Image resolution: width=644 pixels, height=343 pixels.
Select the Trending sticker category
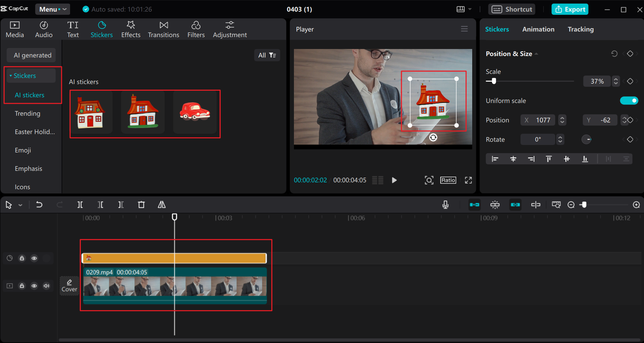[27, 113]
